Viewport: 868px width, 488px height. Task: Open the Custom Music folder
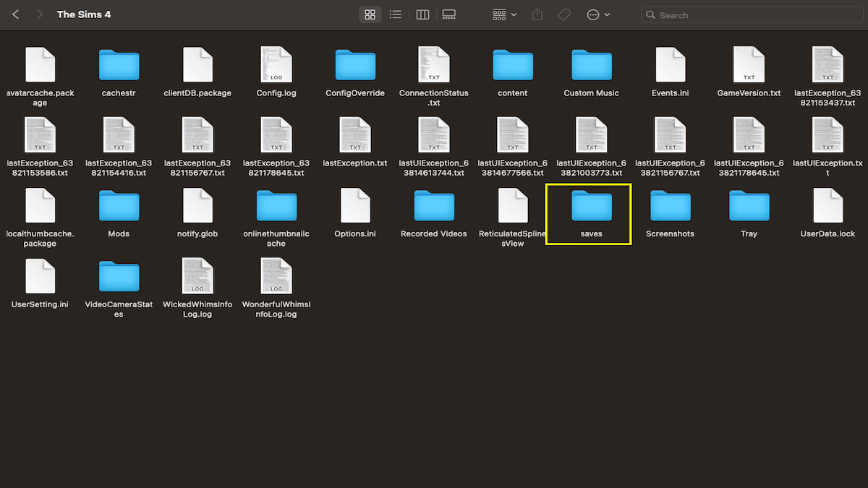click(x=591, y=64)
